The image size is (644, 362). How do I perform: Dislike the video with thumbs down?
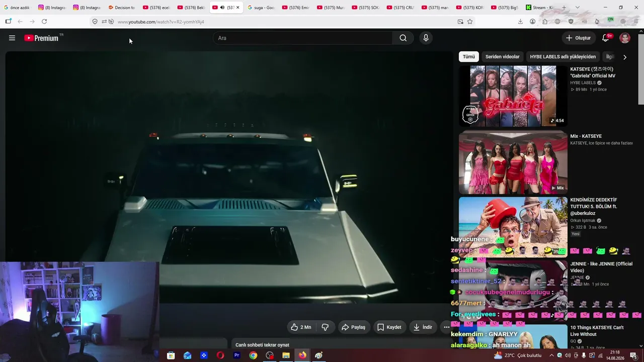(x=325, y=327)
